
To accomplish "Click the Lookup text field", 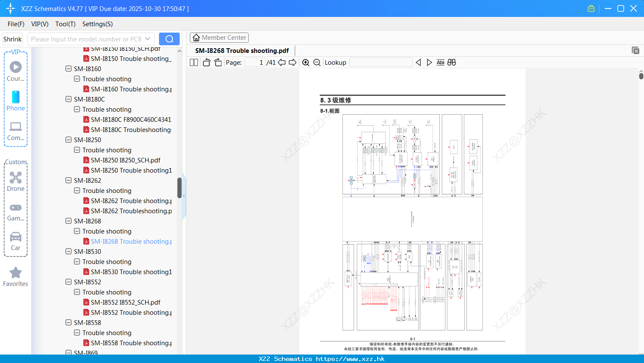I will pos(381,63).
